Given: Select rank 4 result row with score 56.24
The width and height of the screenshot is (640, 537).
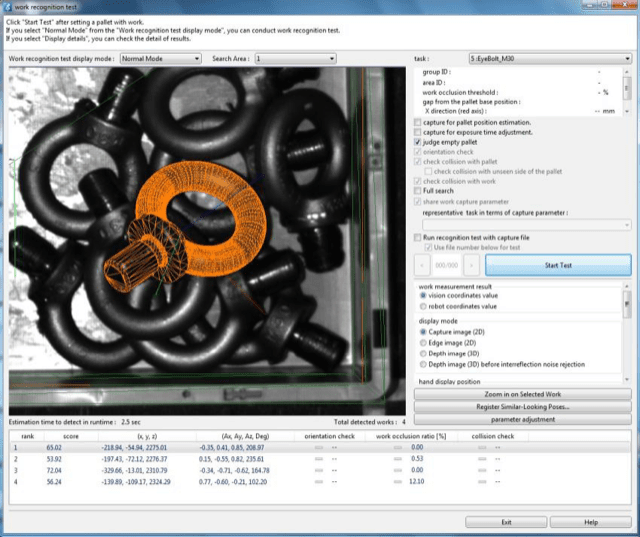Looking at the screenshot, I should 320,482.
